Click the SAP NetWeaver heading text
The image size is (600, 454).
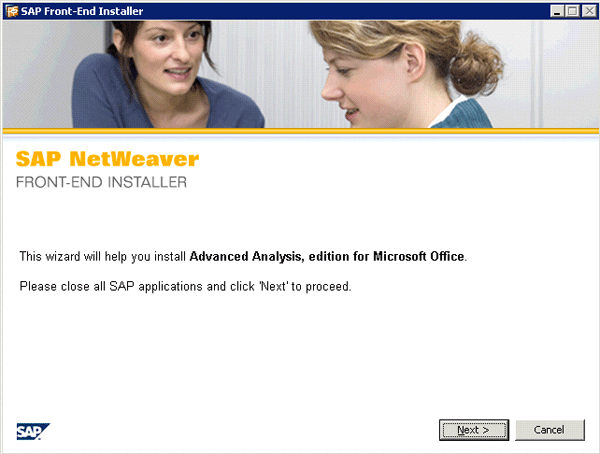pos(108,159)
